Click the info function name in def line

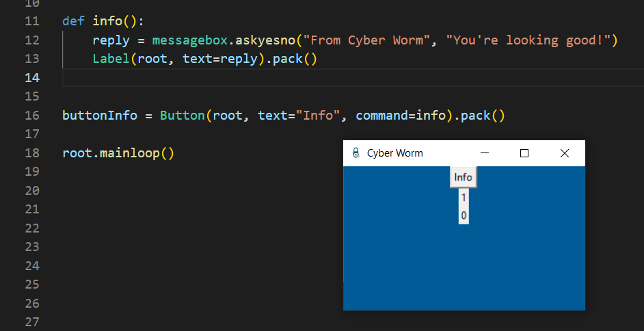pos(107,21)
